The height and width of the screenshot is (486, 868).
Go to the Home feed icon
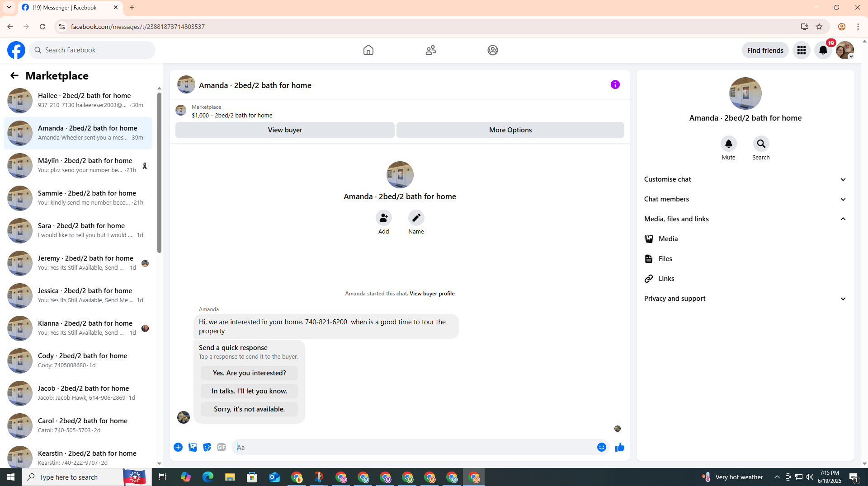click(368, 50)
